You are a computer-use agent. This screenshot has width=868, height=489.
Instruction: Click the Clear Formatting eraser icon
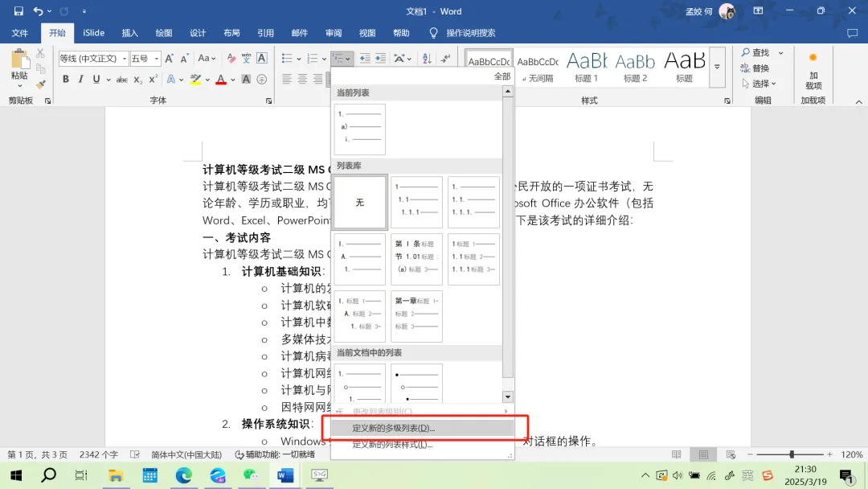point(231,58)
